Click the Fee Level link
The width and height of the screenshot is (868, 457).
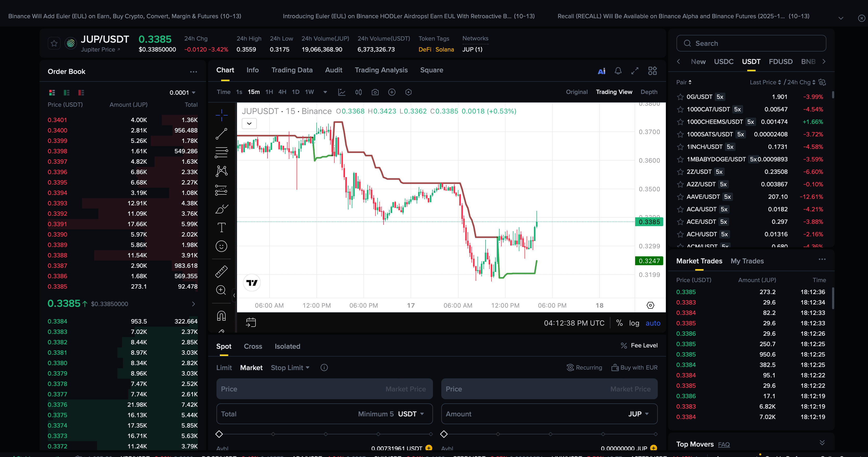pyautogui.click(x=639, y=345)
